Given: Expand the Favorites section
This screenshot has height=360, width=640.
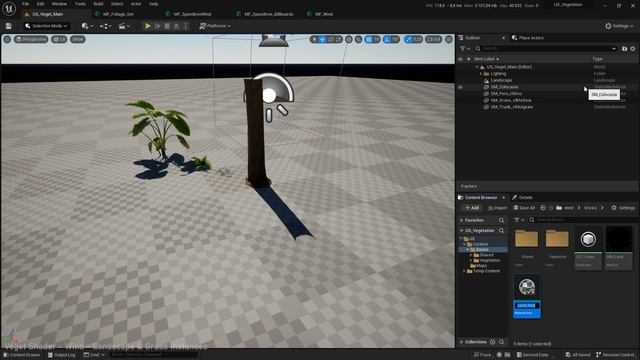Looking at the screenshot, I should pyautogui.click(x=462, y=220).
